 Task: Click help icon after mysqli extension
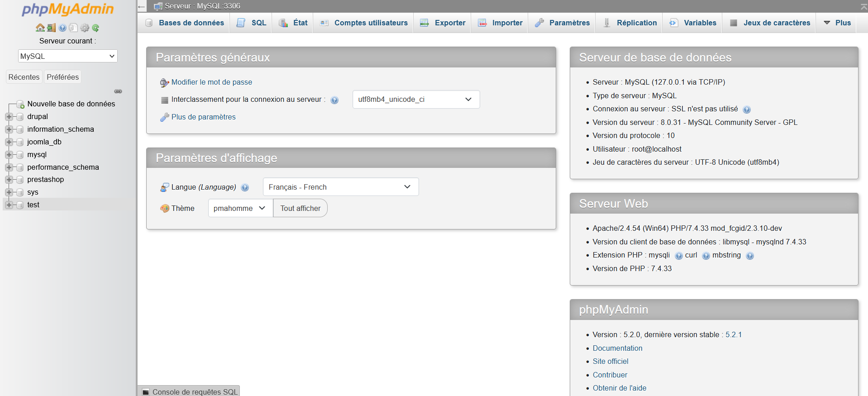point(678,256)
